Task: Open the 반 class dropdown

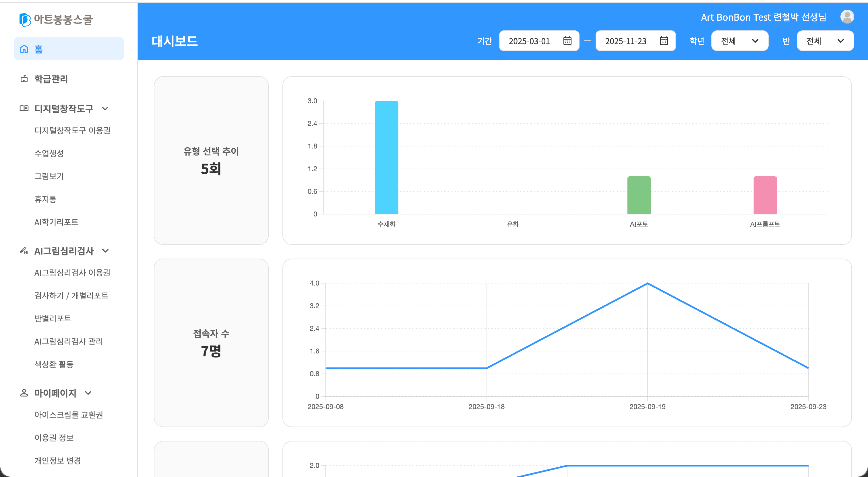Action: point(825,41)
